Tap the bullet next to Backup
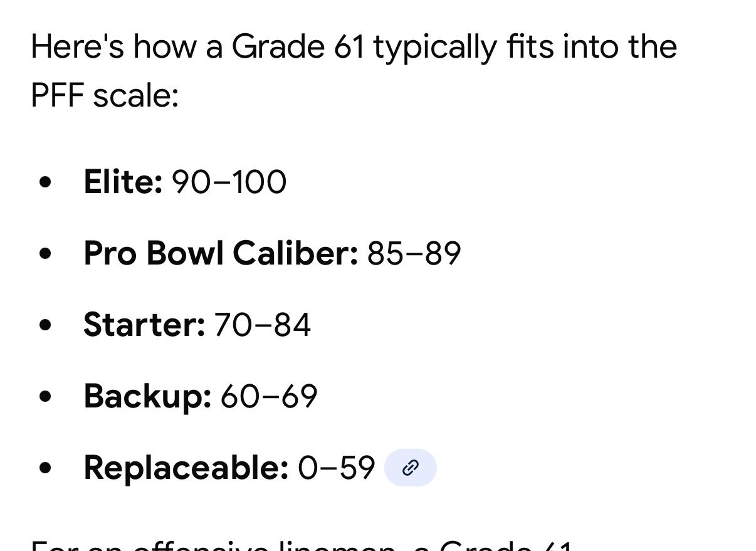 pos(45,396)
